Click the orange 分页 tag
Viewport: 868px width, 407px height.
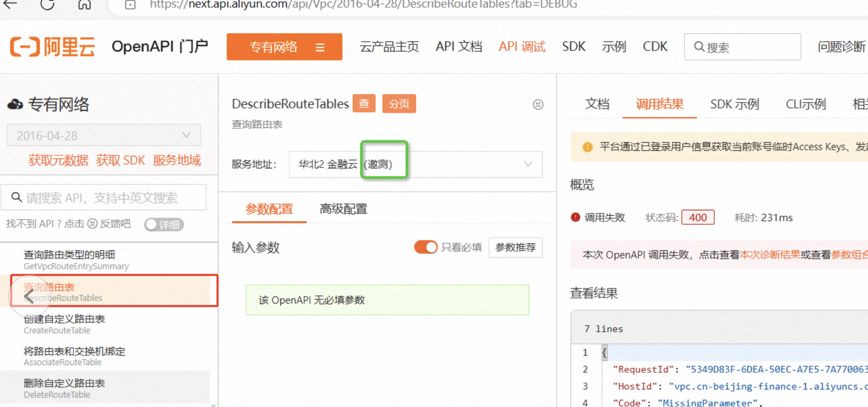pos(399,104)
